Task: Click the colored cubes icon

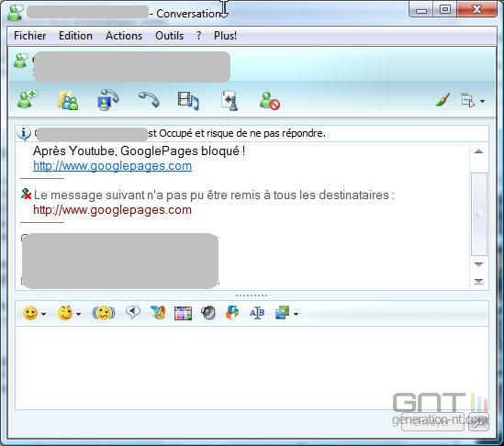Action: [x=232, y=312]
